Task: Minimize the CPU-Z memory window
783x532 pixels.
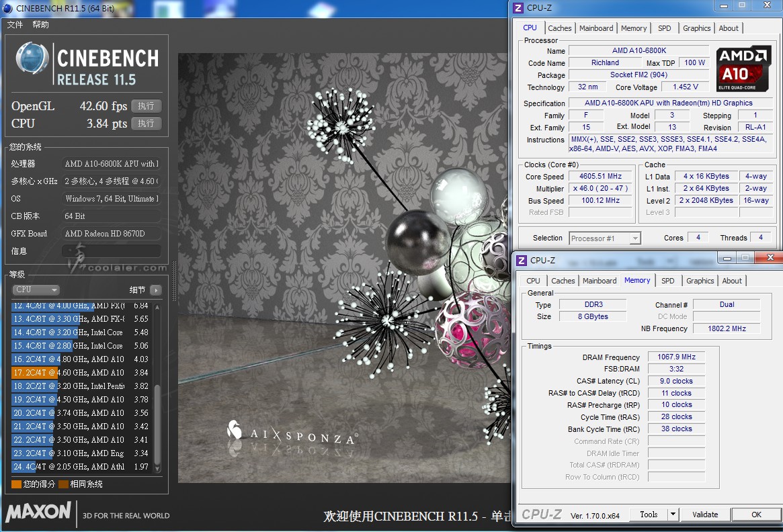Action: point(727,258)
